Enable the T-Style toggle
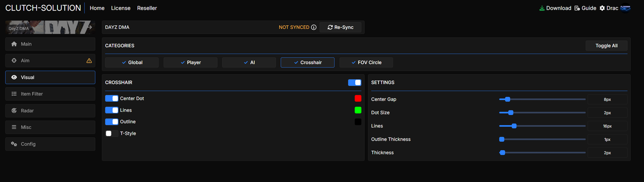Screen dimensions: 644x182 pyautogui.click(x=112, y=133)
